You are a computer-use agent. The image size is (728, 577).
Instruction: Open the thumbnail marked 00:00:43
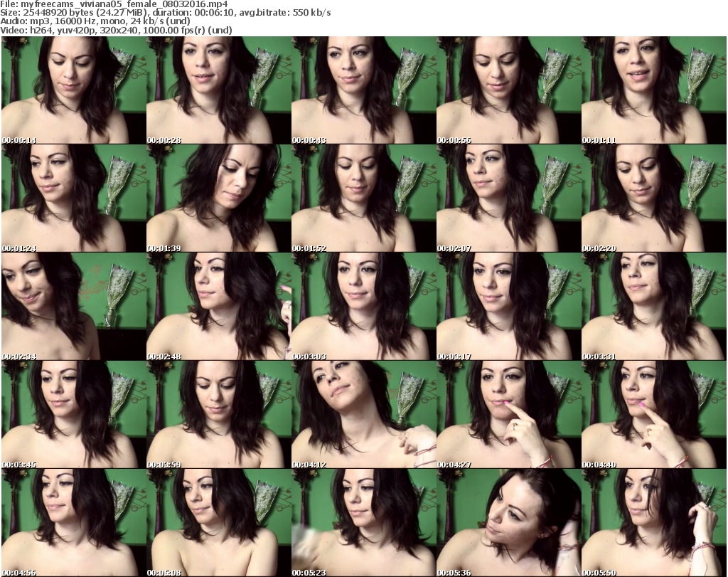[x=363, y=90]
